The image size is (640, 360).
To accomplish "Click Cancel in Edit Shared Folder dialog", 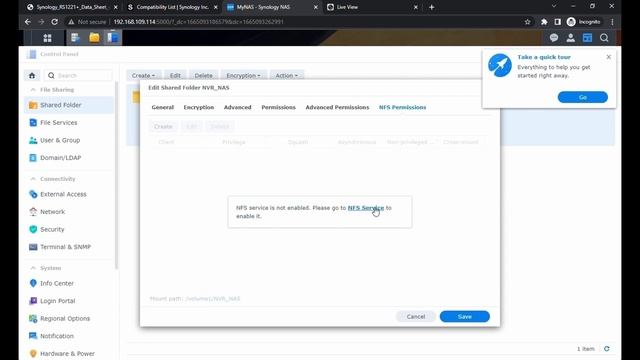I will pos(416,317).
